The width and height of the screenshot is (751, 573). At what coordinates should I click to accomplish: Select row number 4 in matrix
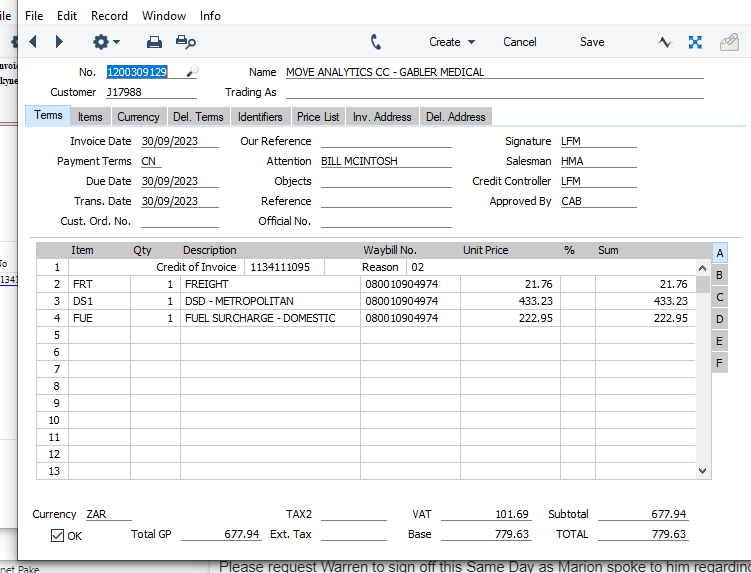coord(53,318)
